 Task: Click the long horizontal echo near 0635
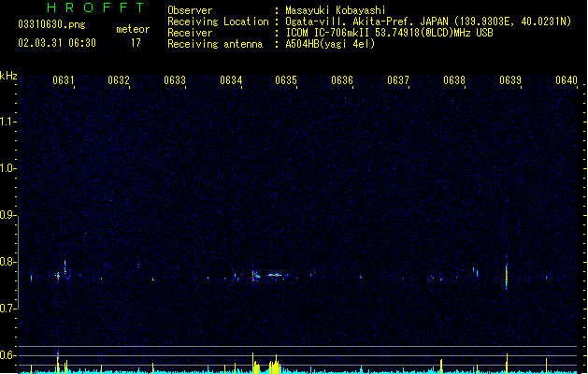[x=275, y=275]
